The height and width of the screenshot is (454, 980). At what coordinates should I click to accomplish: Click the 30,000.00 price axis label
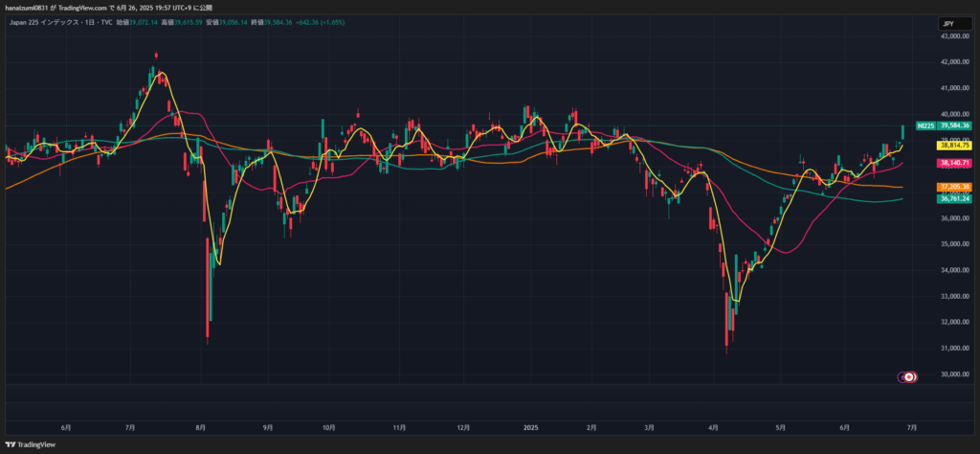(x=954, y=374)
